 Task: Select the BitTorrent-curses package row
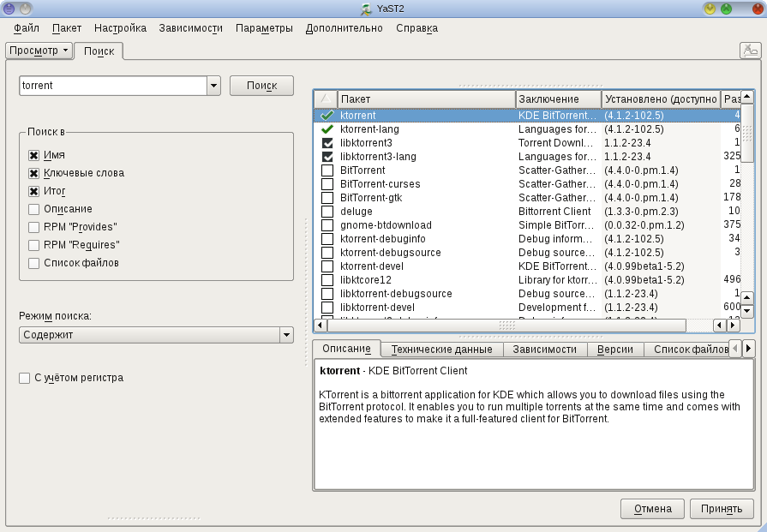tap(527, 184)
